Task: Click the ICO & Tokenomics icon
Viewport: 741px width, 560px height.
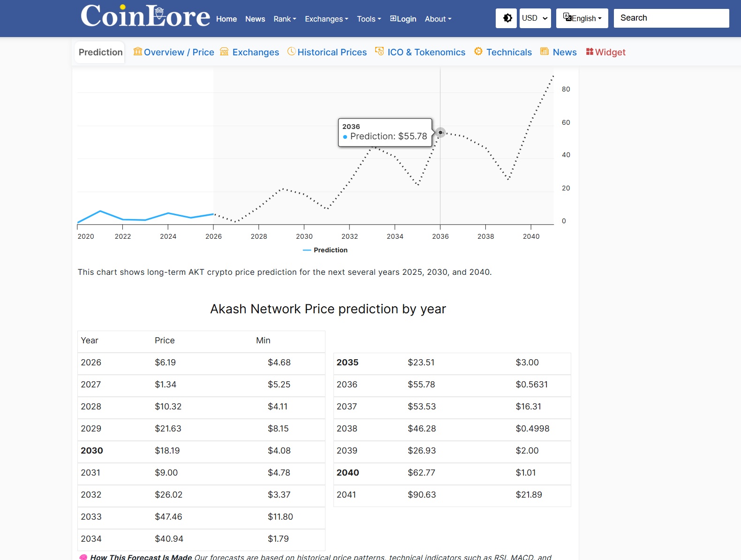Action: tap(379, 51)
